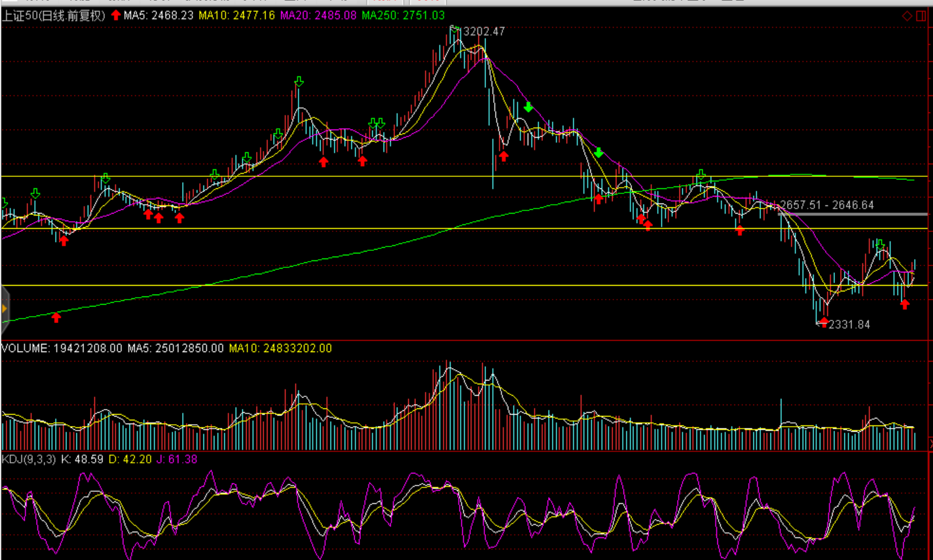The height and width of the screenshot is (560, 933).
Task: Click the VOLUME indicator label
Action: tap(62, 348)
